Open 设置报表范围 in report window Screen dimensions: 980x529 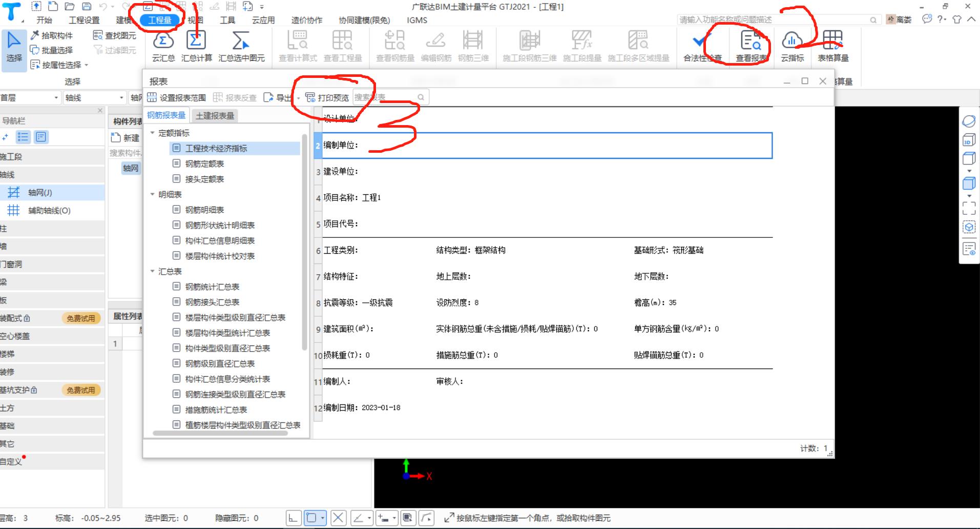[x=177, y=97]
